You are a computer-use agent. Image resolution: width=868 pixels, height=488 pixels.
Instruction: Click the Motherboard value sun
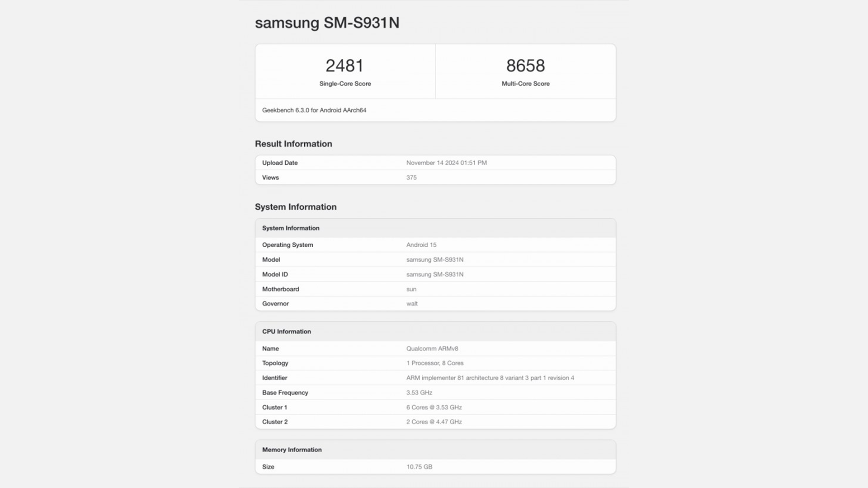pos(411,289)
